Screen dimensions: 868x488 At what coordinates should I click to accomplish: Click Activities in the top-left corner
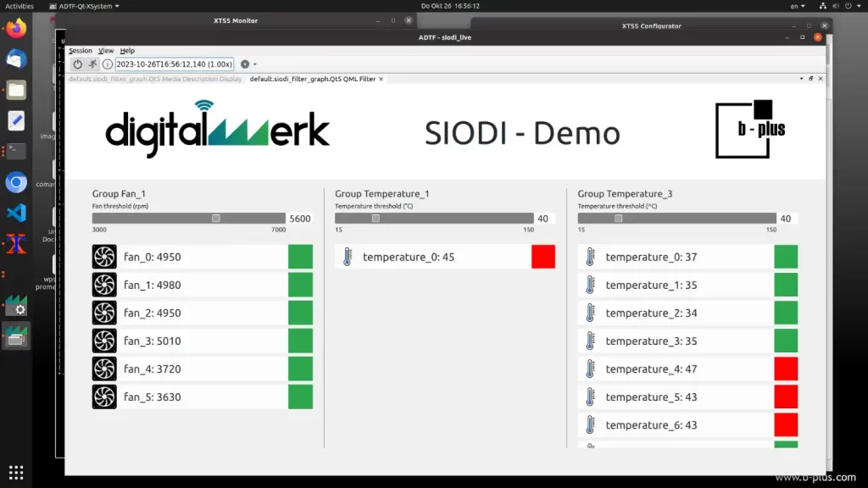point(19,6)
